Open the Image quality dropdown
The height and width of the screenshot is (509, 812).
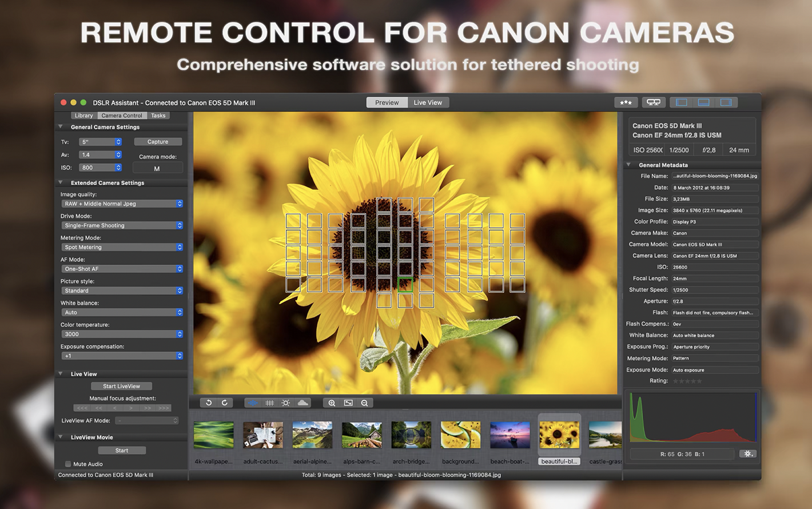click(122, 204)
